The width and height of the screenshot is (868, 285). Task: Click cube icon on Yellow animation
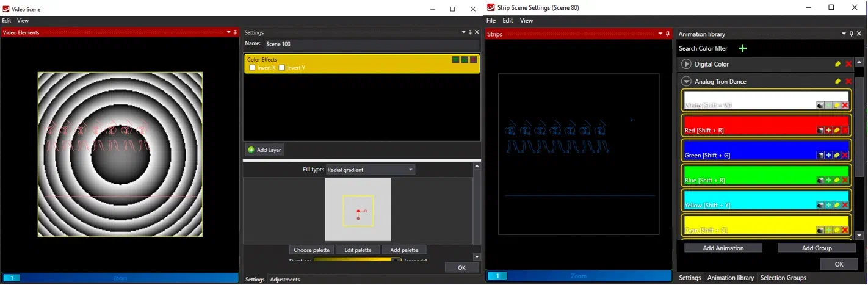[x=820, y=205]
